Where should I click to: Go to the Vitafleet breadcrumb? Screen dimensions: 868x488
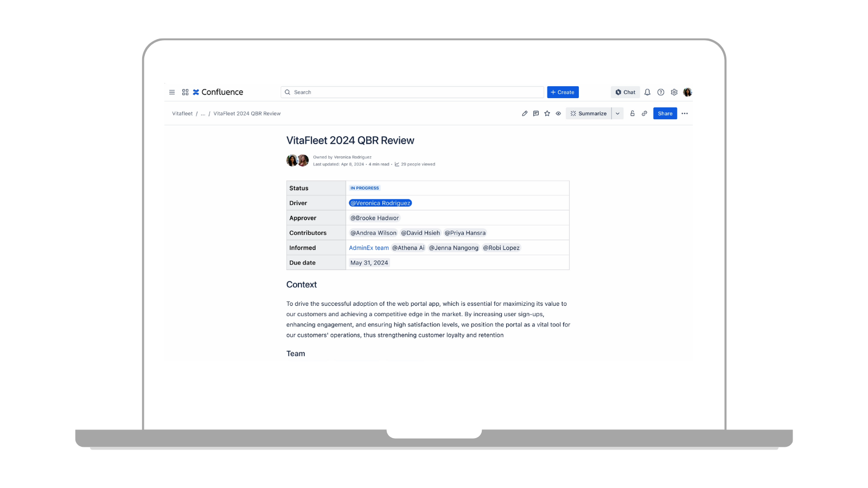point(182,113)
